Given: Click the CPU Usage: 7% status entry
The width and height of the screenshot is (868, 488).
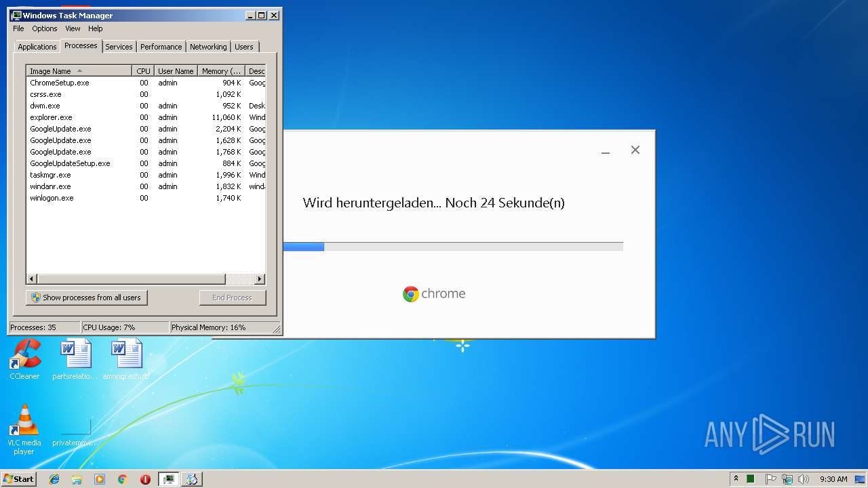Looking at the screenshot, I should click(125, 327).
